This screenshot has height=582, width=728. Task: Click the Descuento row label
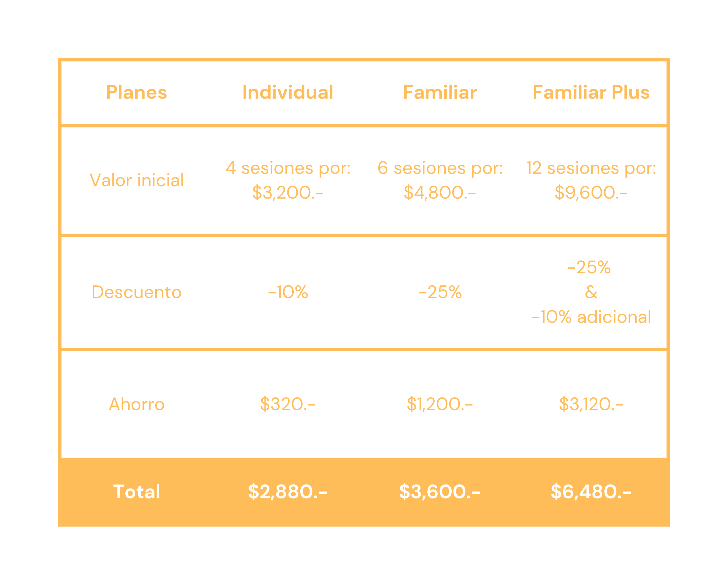(136, 292)
